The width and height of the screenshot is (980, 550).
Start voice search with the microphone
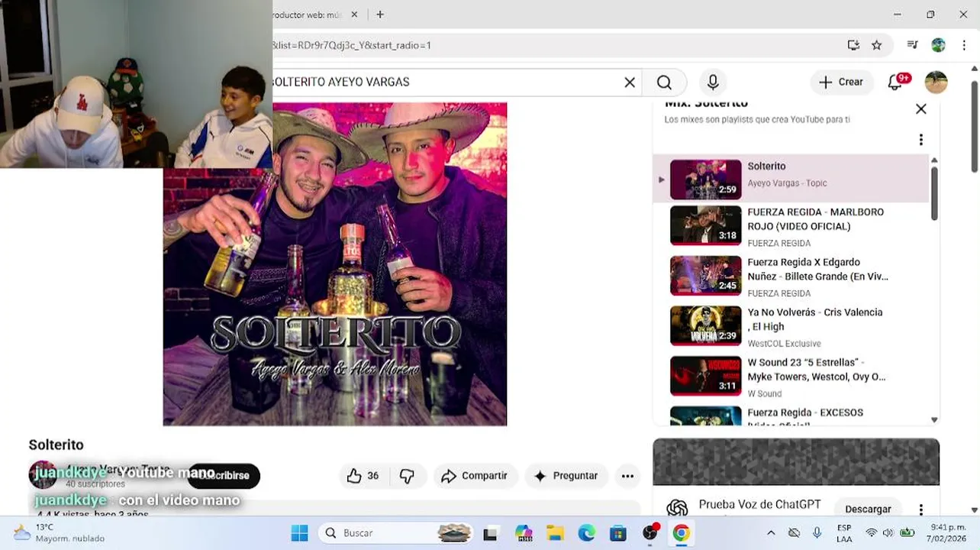click(713, 82)
